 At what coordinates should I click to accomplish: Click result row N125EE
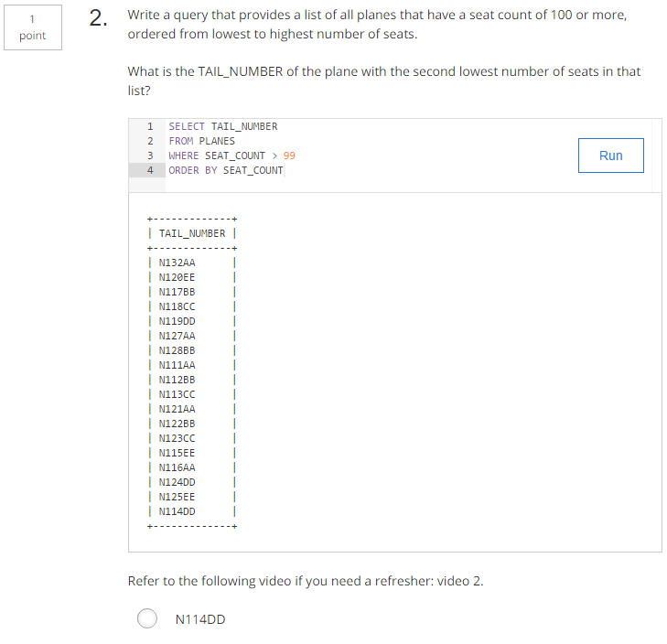click(x=177, y=497)
